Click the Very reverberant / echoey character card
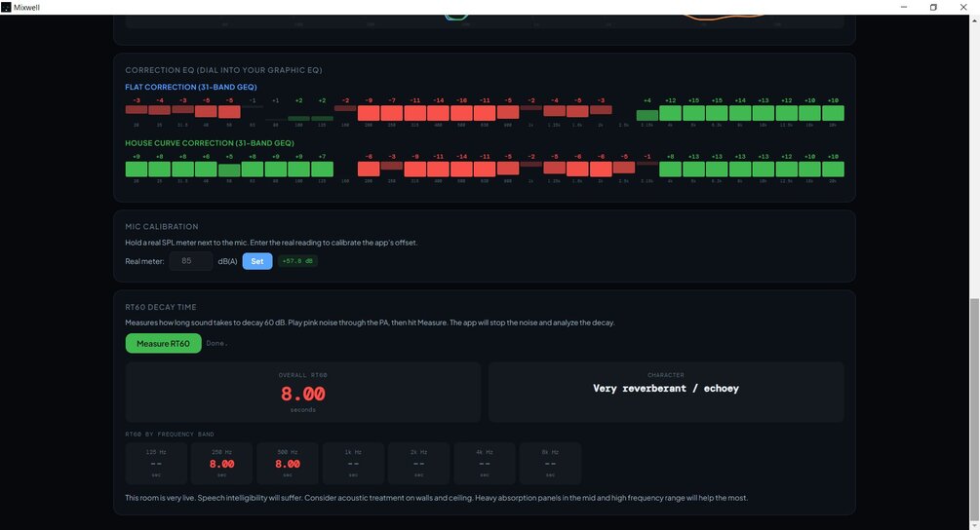Viewport: 980px width, 530px height. 666,392
